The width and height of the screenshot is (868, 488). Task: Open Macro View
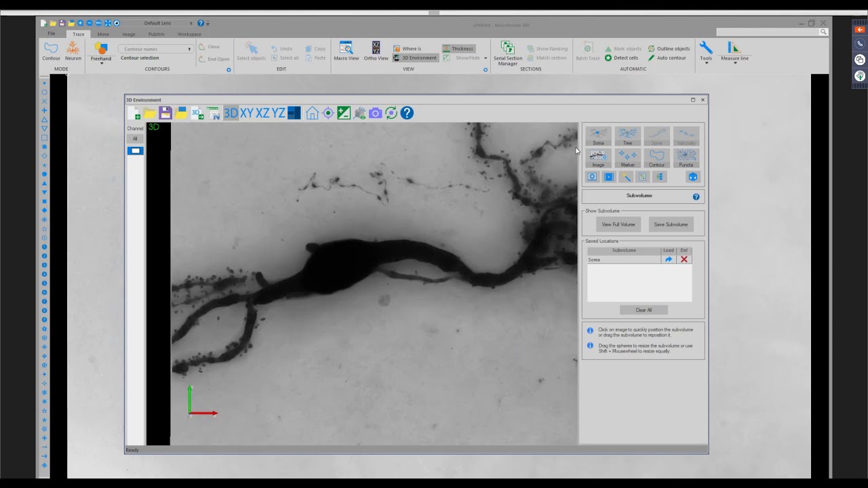tap(346, 51)
